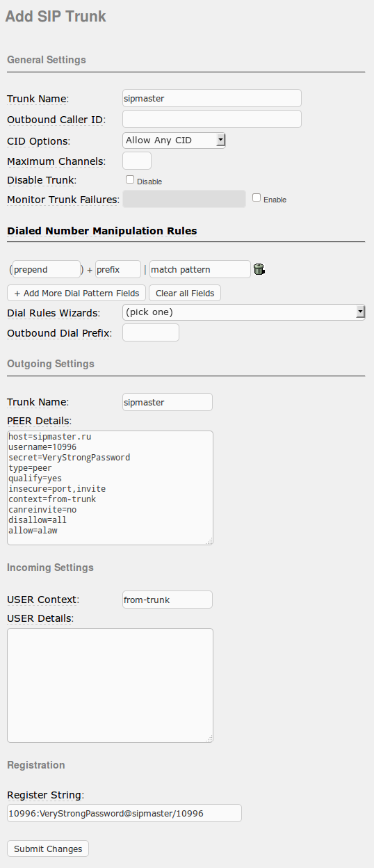
Task: Clear all dial pattern fields
Action: (185, 293)
